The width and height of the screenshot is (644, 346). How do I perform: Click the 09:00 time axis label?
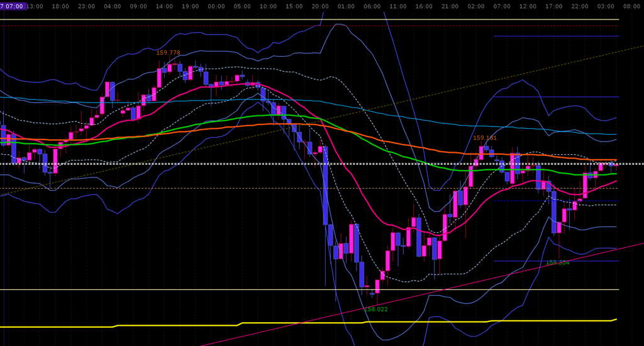(x=138, y=6)
